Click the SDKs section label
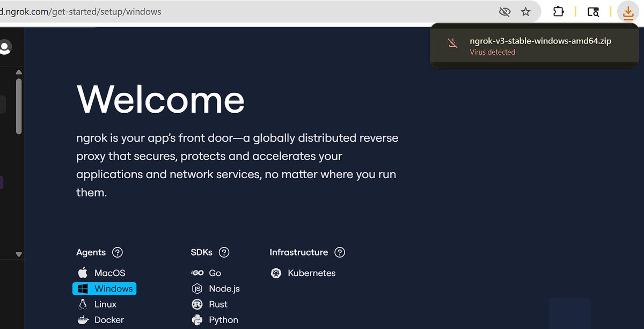The height and width of the screenshot is (329, 644). (x=202, y=252)
